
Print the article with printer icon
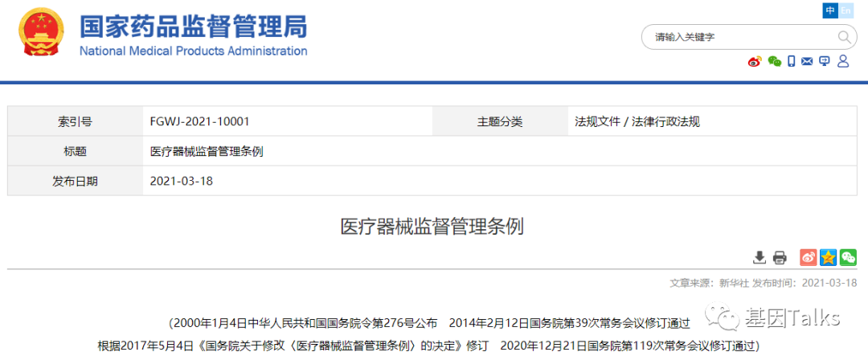click(779, 257)
